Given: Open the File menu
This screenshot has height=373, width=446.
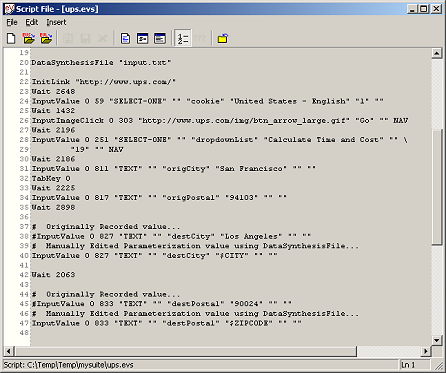Looking at the screenshot, I should [x=12, y=22].
